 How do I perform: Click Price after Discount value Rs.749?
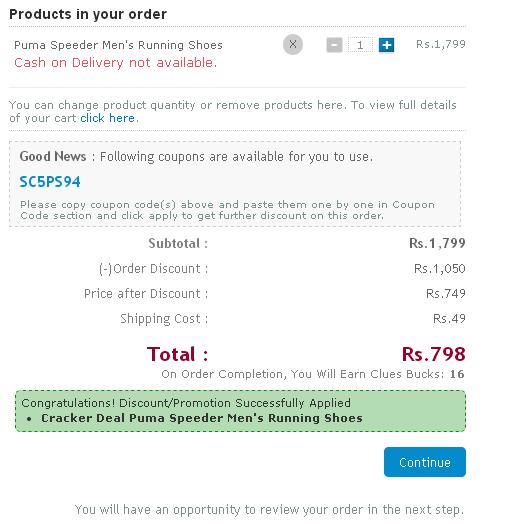[445, 294]
